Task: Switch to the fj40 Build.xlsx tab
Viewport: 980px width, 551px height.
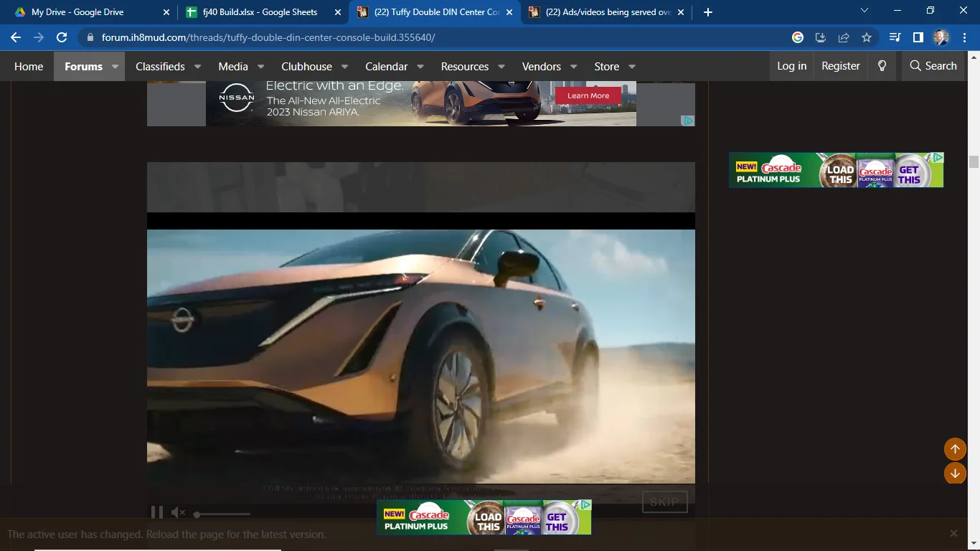Action: [x=260, y=12]
